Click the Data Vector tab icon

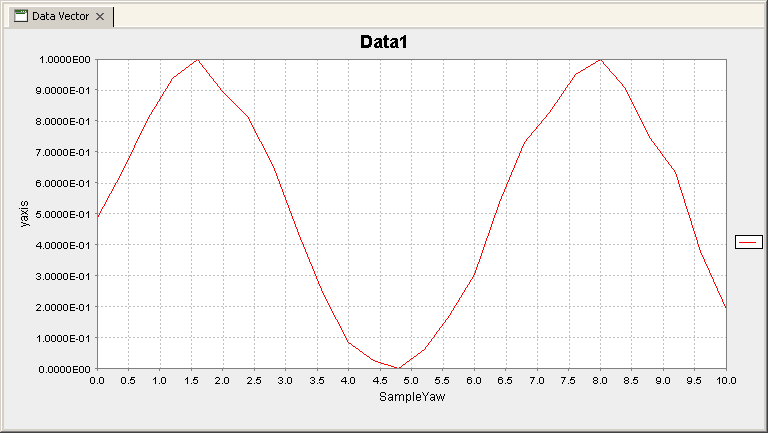tap(20, 17)
